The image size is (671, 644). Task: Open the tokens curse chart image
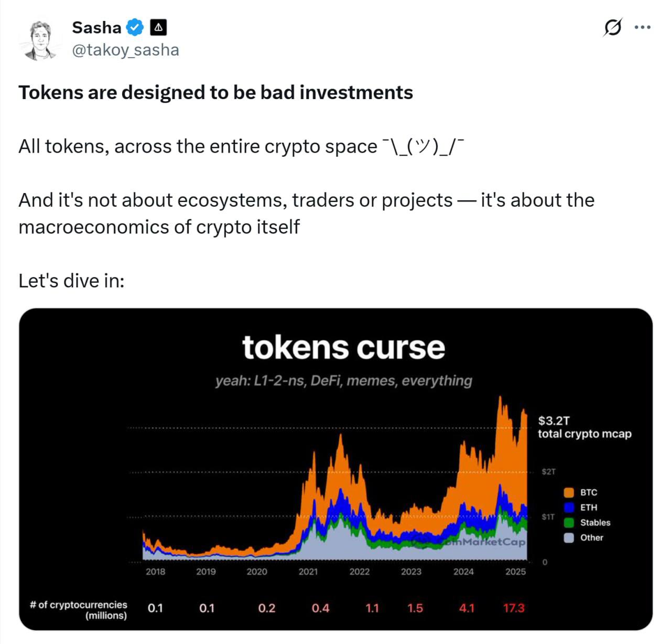tap(335, 469)
